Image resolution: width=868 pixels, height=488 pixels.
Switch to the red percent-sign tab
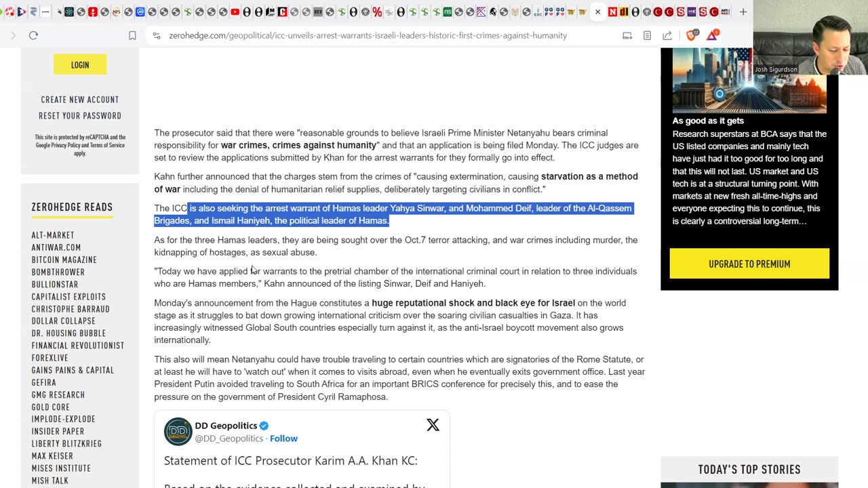point(377,12)
